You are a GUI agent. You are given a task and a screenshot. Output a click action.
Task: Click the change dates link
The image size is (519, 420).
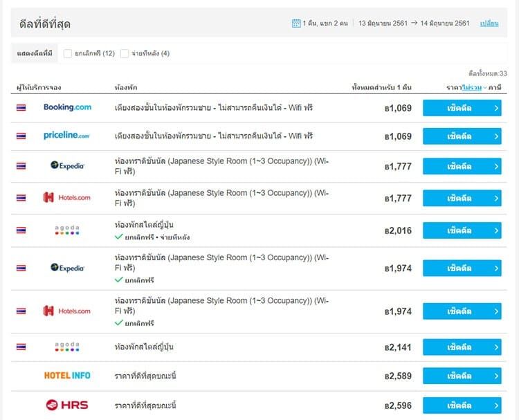coord(489,24)
